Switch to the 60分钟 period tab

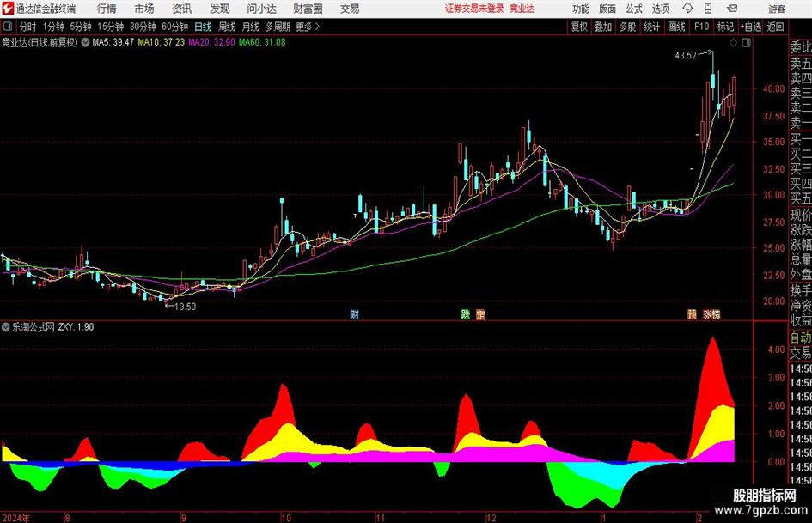175,27
